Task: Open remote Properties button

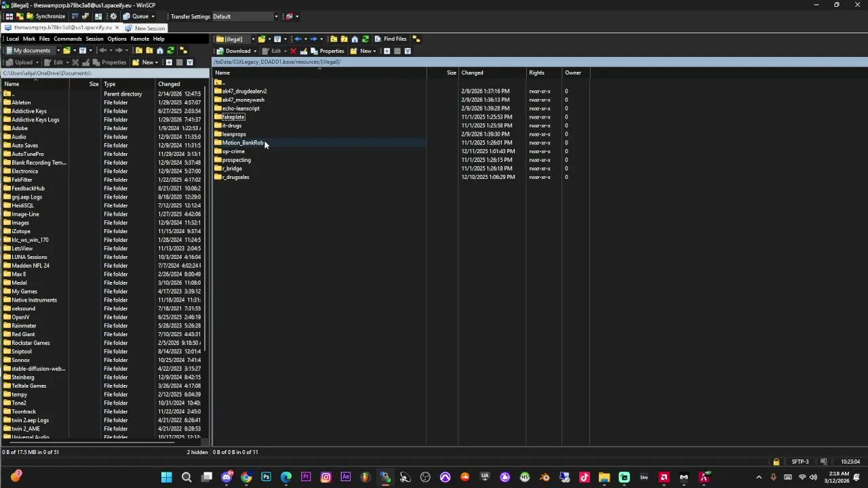Action: point(328,51)
